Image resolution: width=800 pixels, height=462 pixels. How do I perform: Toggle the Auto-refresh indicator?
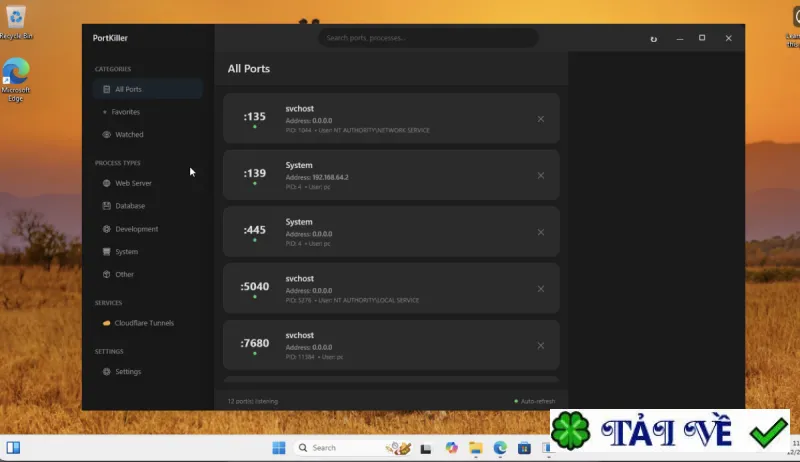pyautogui.click(x=535, y=401)
